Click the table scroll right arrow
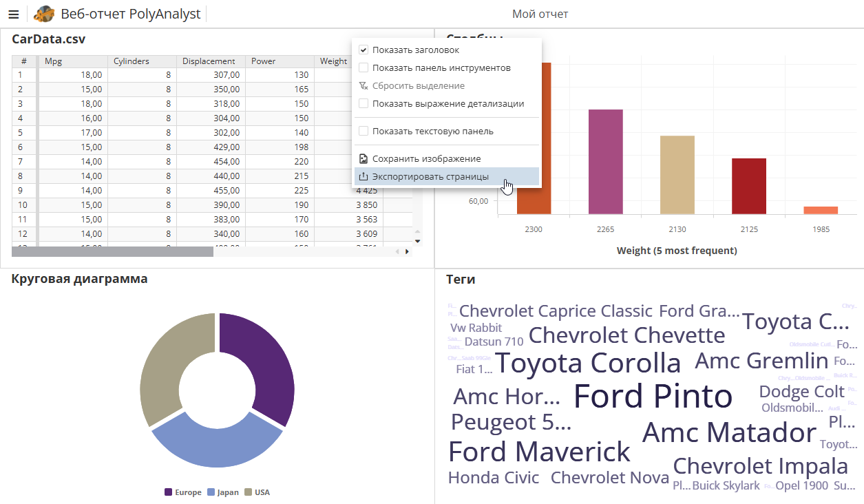The width and height of the screenshot is (864, 504). click(407, 251)
